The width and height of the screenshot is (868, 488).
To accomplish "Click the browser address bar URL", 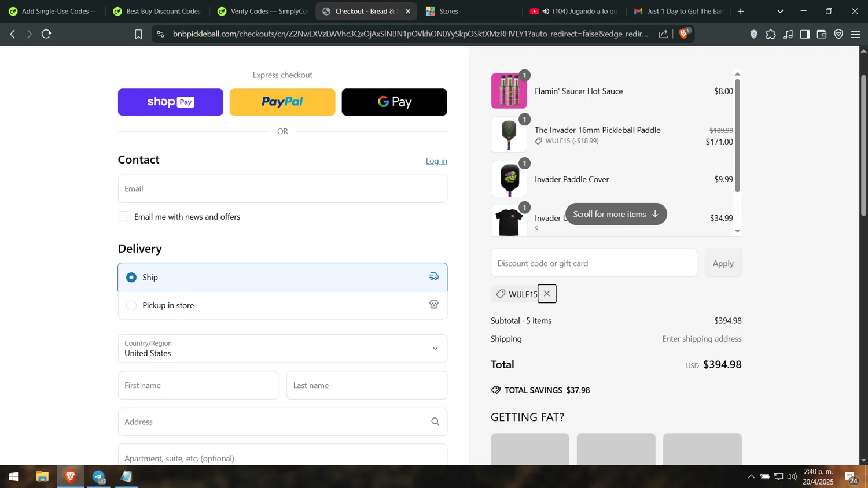I will [410, 34].
